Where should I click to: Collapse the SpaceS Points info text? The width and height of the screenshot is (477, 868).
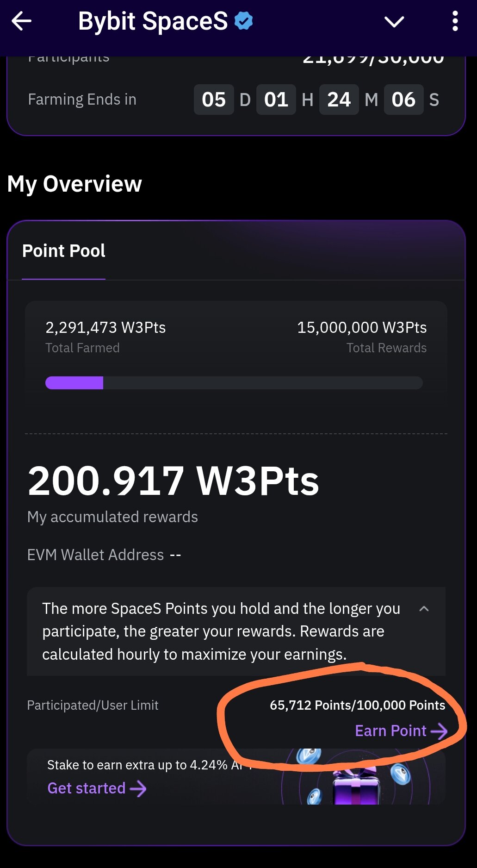point(424,609)
